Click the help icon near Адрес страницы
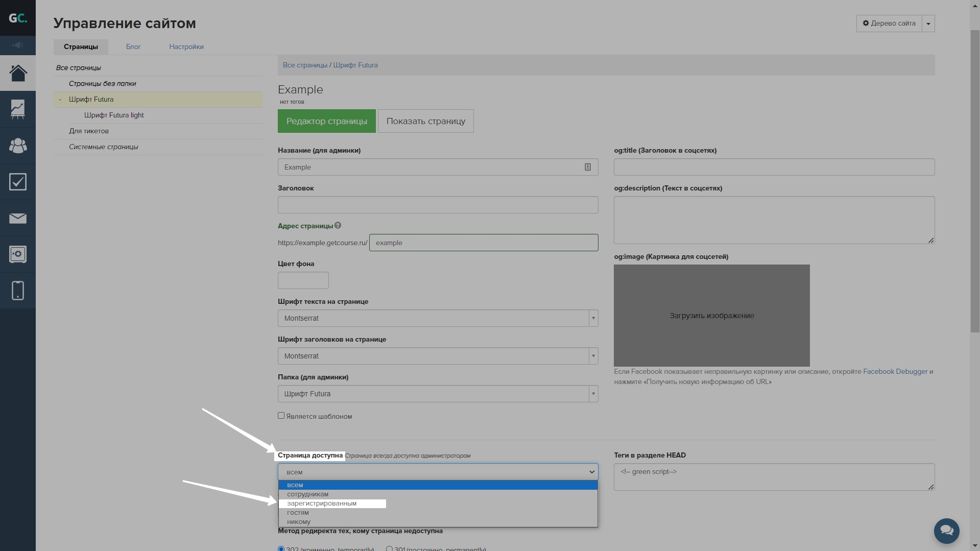The width and height of the screenshot is (980, 551). point(338,225)
